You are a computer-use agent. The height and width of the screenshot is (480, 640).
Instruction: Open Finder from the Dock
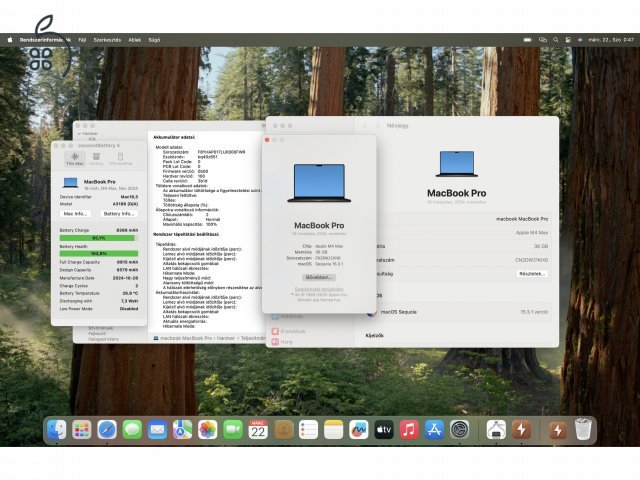point(56,430)
